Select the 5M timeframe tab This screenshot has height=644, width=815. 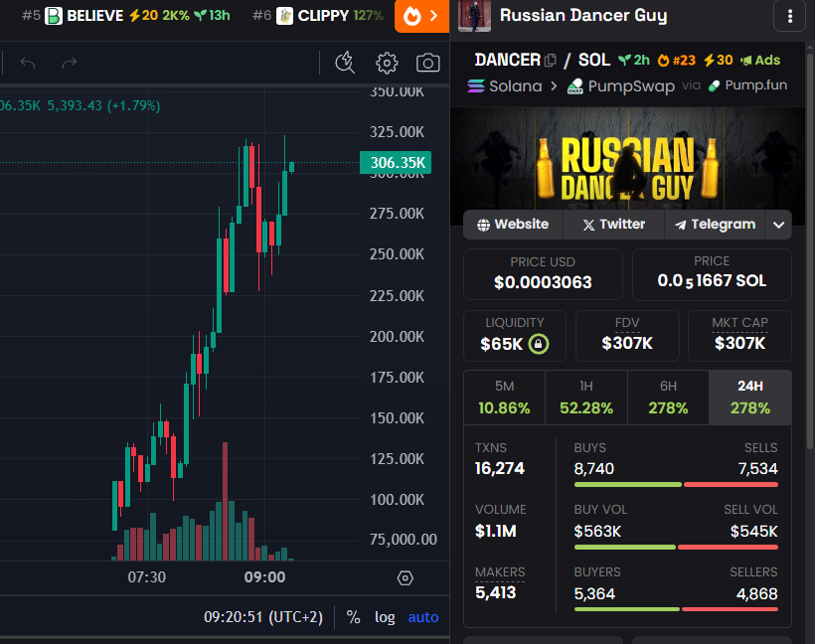pyautogui.click(x=504, y=398)
